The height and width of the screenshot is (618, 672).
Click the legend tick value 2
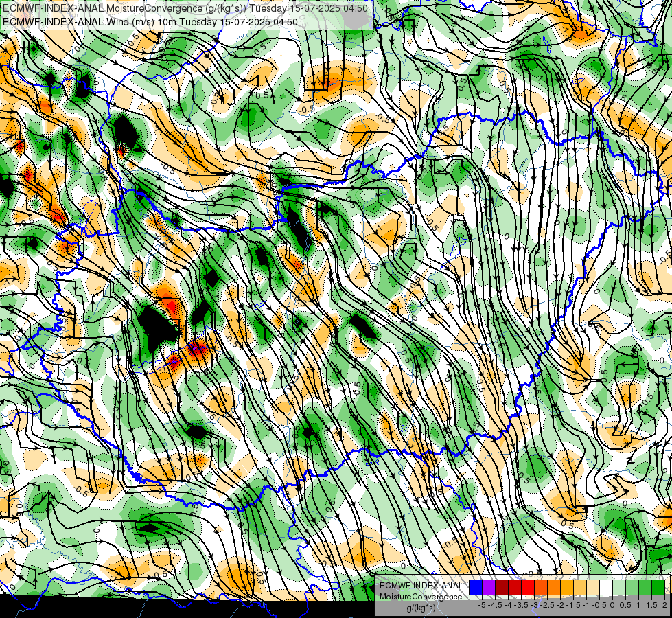coord(664,605)
